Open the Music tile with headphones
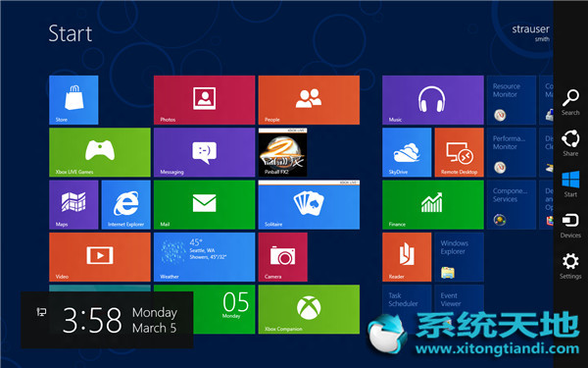This screenshot has height=368, width=588. click(x=433, y=100)
